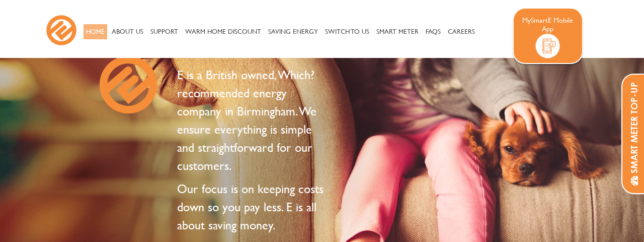View the FAQs page
This screenshot has width=644, height=242.
[x=433, y=32]
